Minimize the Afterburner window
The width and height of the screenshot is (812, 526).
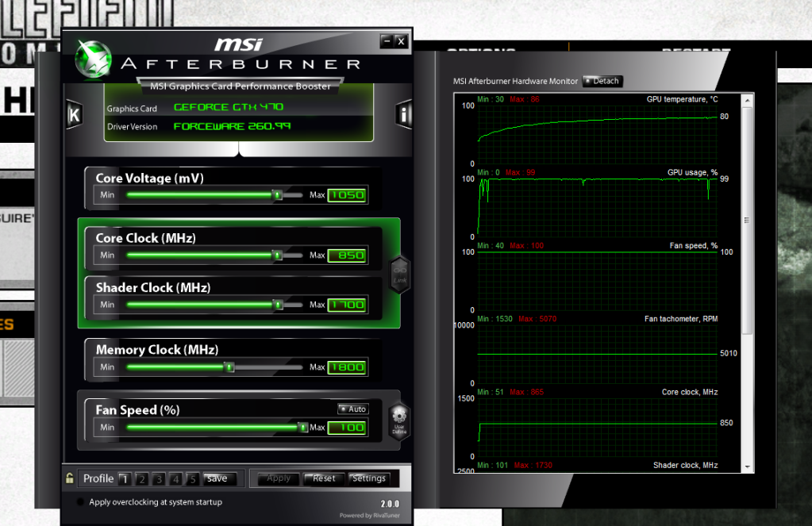click(x=387, y=41)
